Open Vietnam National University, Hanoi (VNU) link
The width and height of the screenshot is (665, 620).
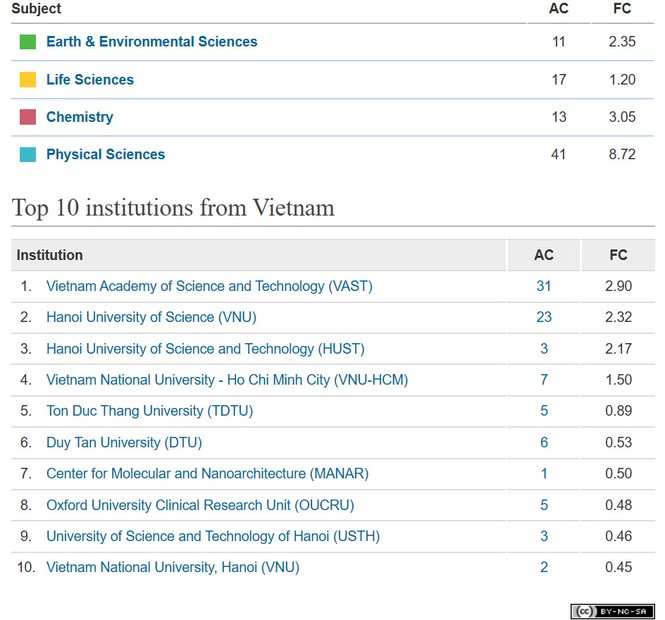tap(173, 567)
